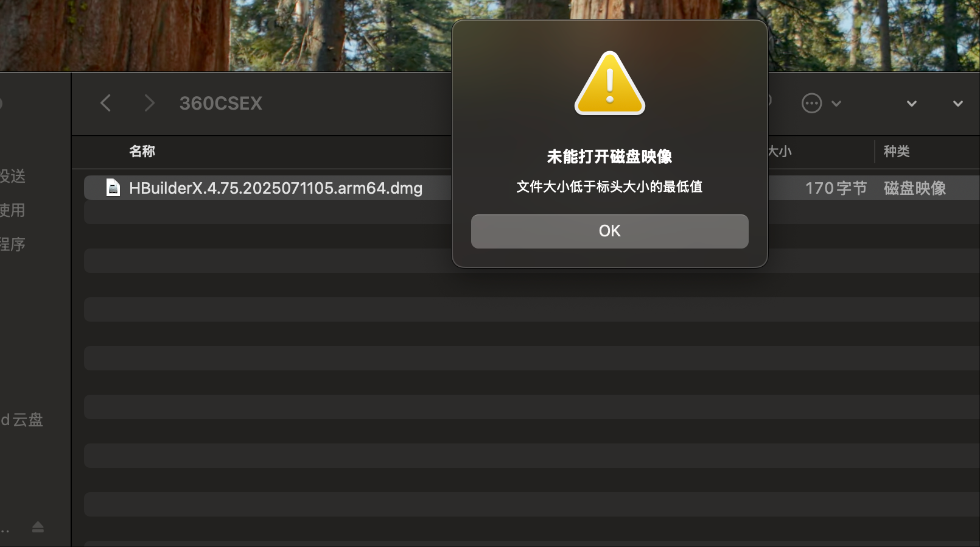Open the middle toolbar chevron dropdown
This screenshot has width=980, height=547.
(x=912, y=104)
